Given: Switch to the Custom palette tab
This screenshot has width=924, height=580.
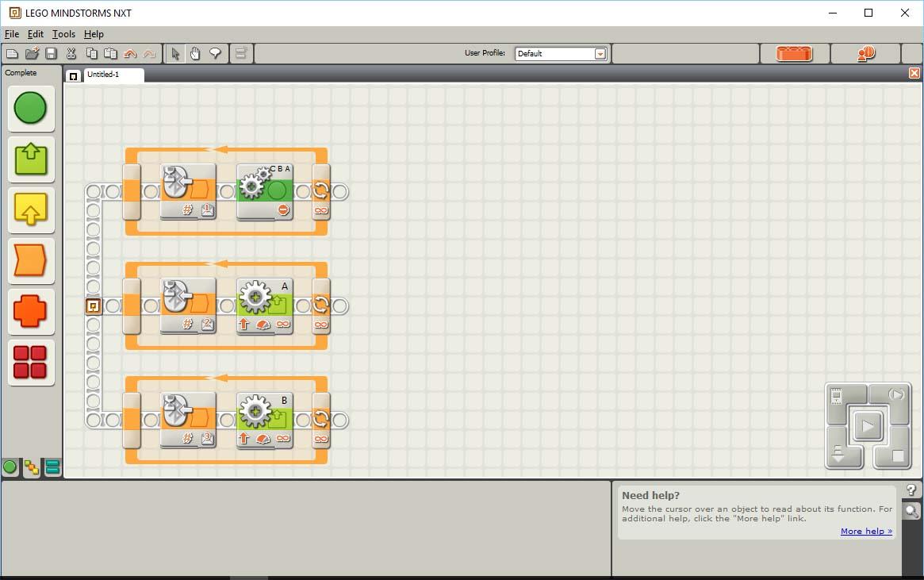Looking at the screenshot, I should click(52, 467).
